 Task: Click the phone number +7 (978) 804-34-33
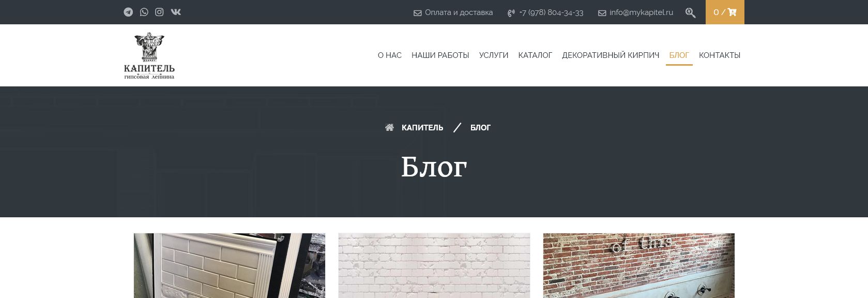click(545, 12)
